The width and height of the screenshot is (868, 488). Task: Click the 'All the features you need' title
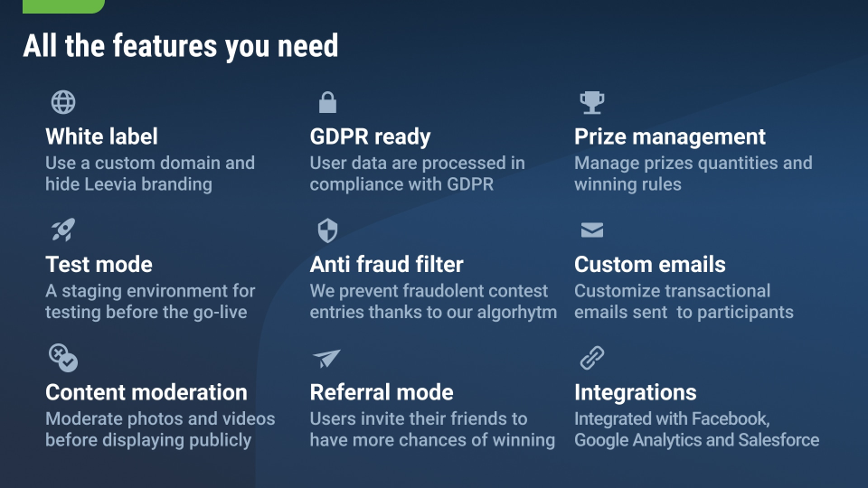pyautogui.click(x=180, y=45)
